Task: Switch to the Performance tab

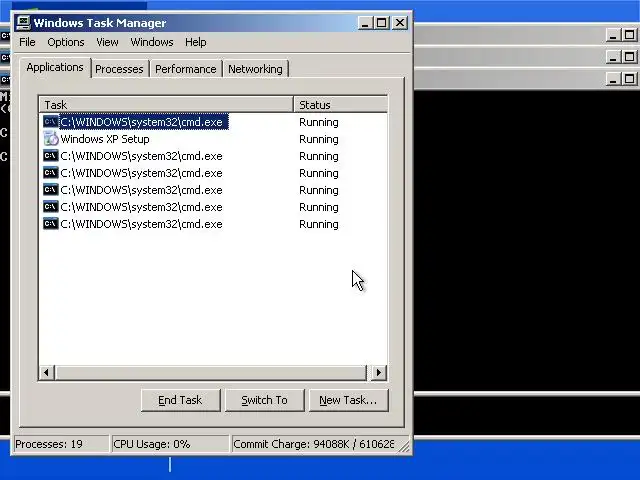Action: coord(185,69)
